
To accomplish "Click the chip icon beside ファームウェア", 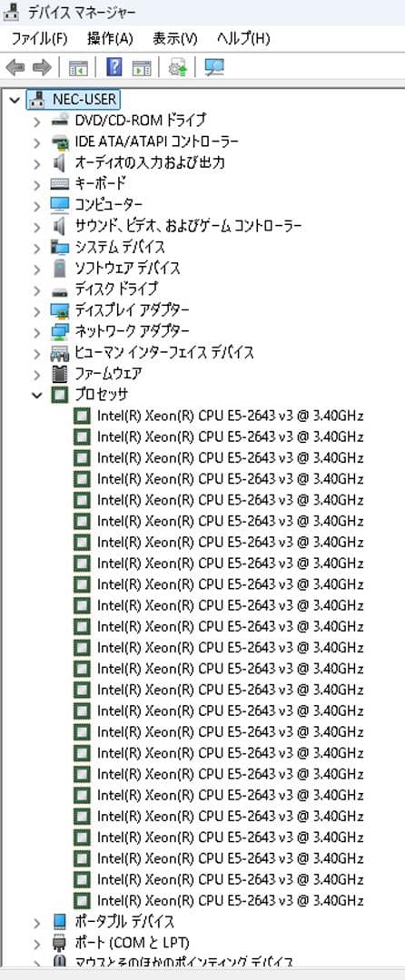I will click(x=60, y=374).
